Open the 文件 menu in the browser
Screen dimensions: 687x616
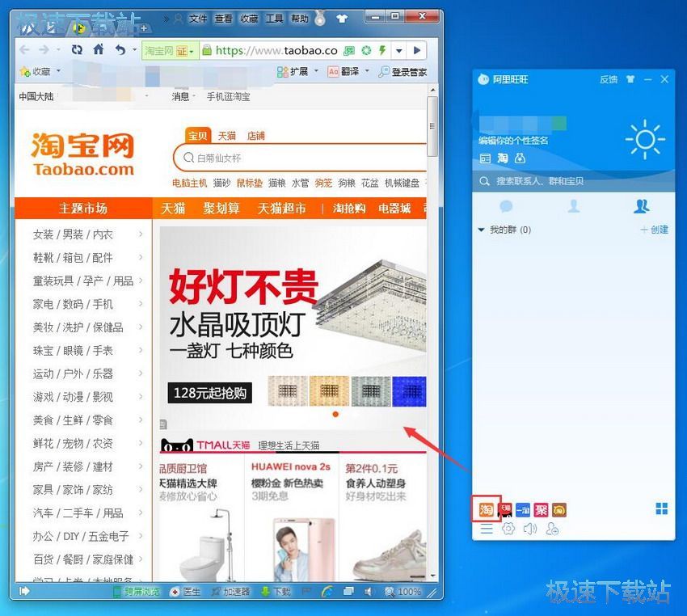click(x=197, y=19)
